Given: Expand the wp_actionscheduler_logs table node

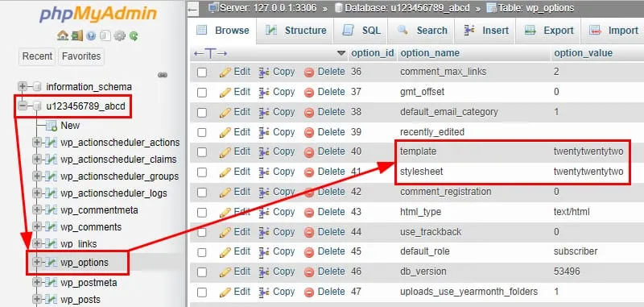Looking at the screenshot, I should coord(36,193).
